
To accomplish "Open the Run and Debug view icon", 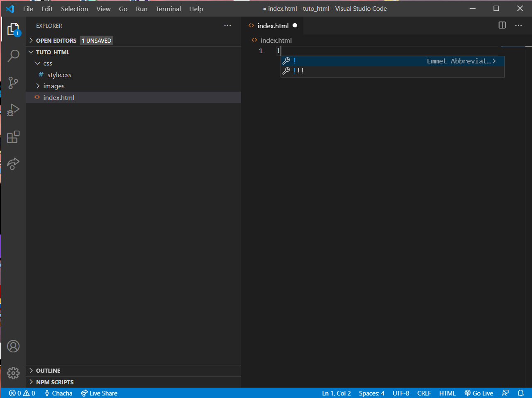I will (x=13, y=110).
